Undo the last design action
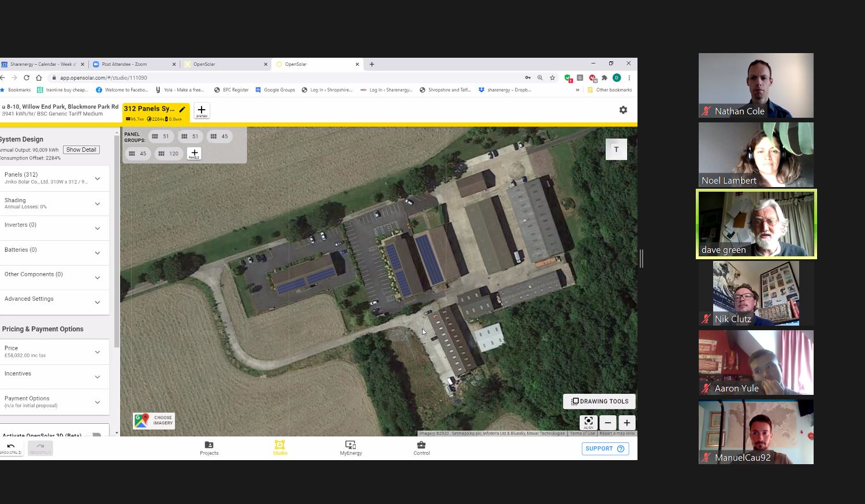This screenshot has width=865, height=504. (11, 448)
